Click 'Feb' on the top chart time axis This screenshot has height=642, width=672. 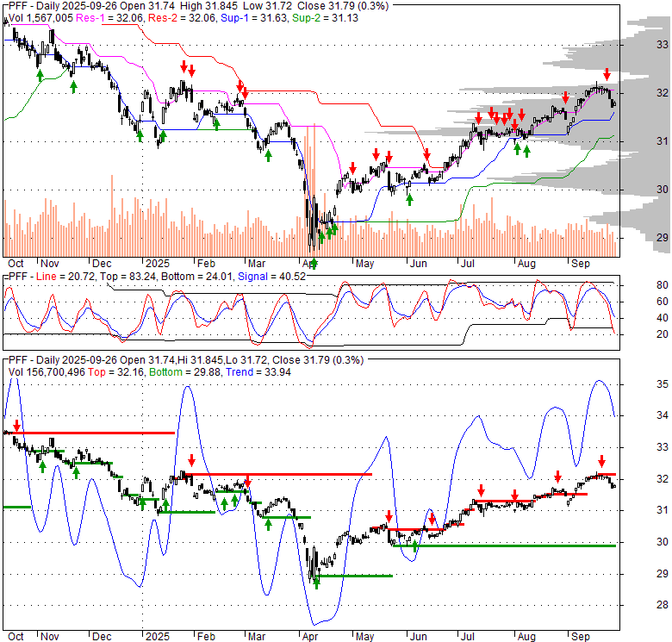coord(206,264)
